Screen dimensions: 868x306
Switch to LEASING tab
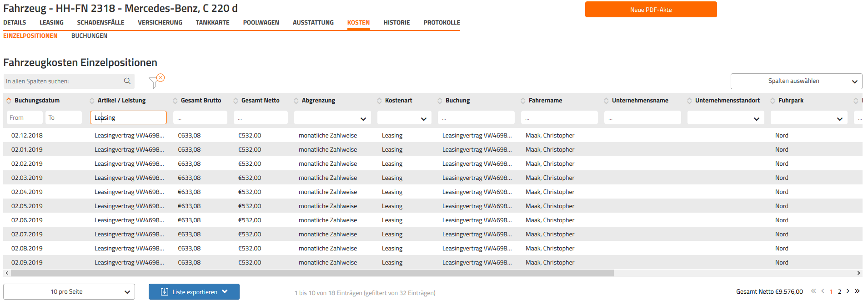coord(51,22)
